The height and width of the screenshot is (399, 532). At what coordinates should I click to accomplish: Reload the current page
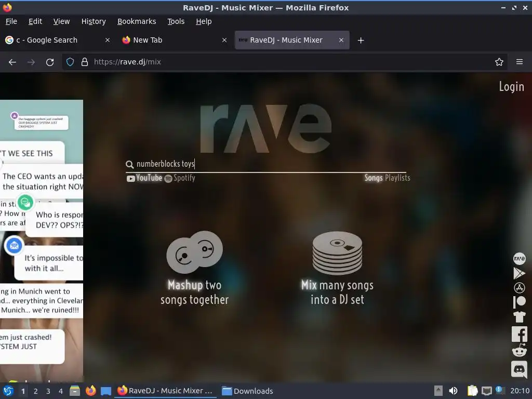tap(50, 62)
